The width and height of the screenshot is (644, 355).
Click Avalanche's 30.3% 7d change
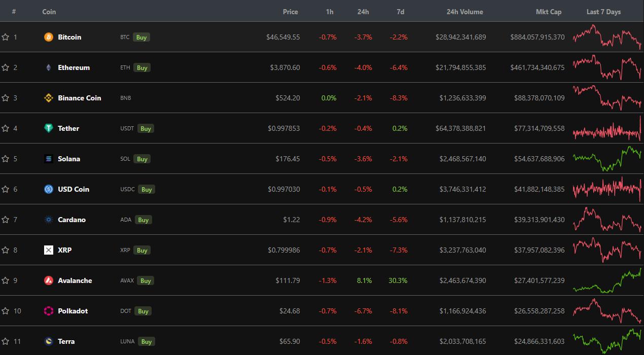click(398, 280)
